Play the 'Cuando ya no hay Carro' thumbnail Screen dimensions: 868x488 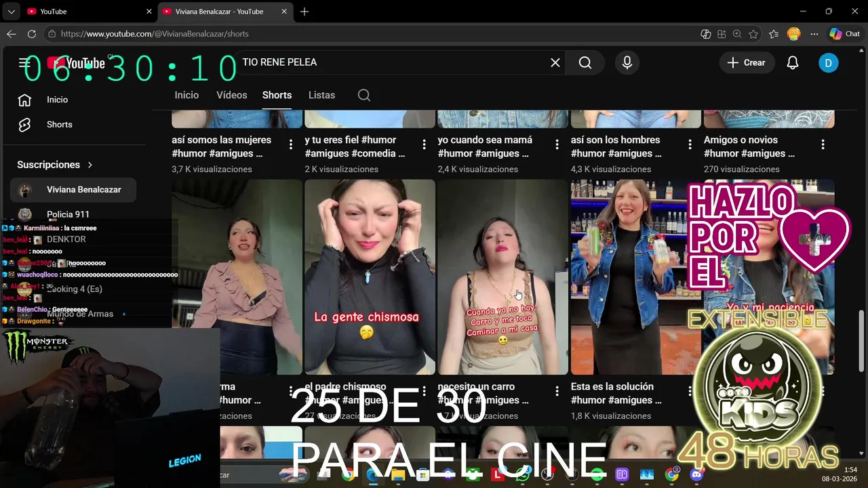pyautogui.click(x=502, y=277)
